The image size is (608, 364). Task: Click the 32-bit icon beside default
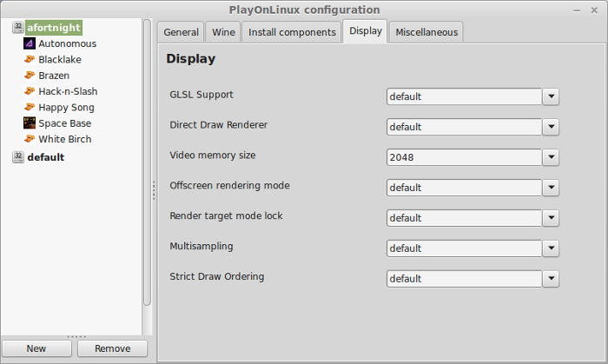18,157
